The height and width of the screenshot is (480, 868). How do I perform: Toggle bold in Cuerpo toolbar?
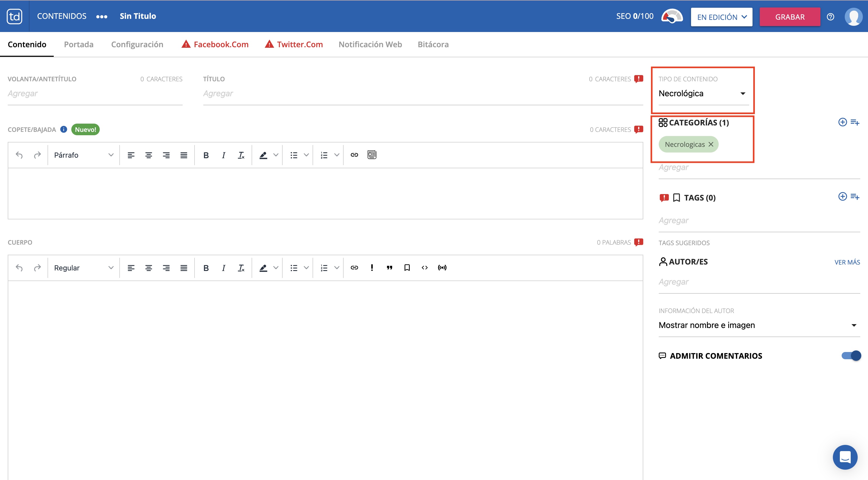(x=206, y=268)
